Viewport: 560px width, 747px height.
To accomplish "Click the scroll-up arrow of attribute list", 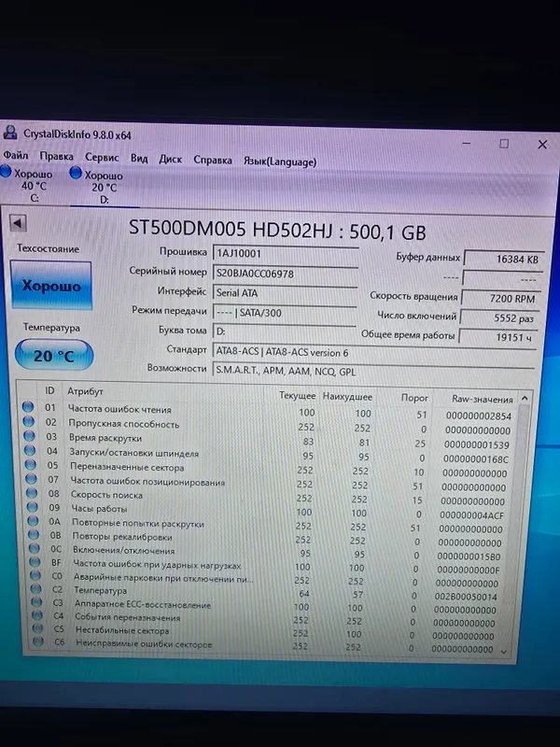I will pyautogui.click(x=525, y=398).
